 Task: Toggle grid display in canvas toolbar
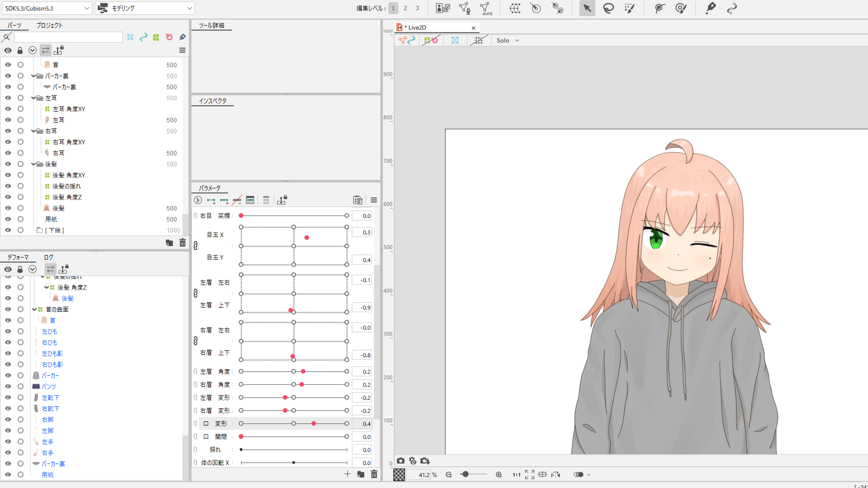click(x=479, y=41)
